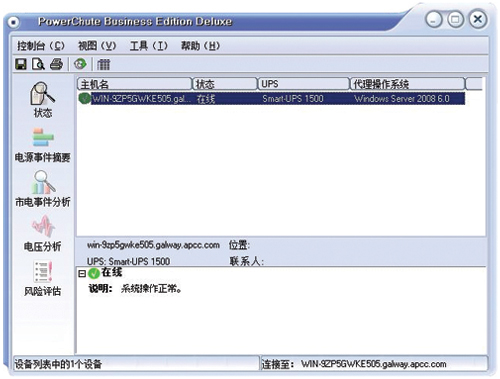Viewport: 500px width, 379px height.
Task: Open the 视图 (V) menu
Action: [x=97, y=46]
